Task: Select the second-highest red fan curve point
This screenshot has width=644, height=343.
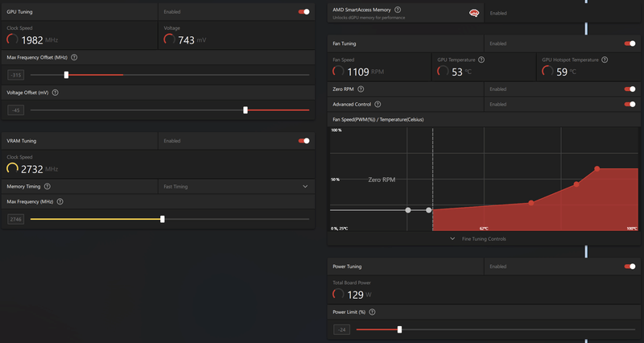Action: 576,184
